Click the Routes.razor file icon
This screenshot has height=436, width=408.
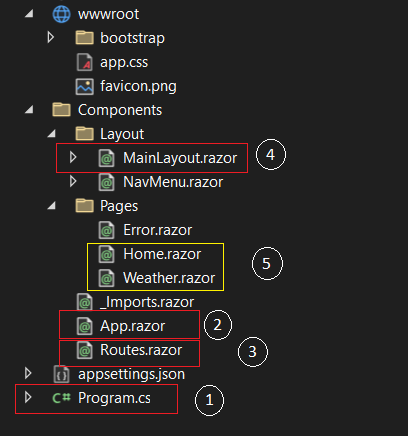point(85,350)
